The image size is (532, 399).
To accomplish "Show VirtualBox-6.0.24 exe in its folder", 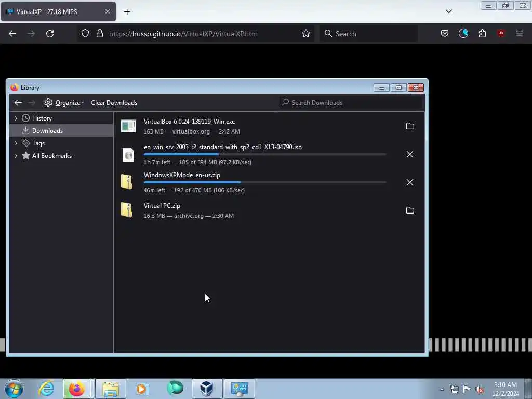I will pos(410,126).
